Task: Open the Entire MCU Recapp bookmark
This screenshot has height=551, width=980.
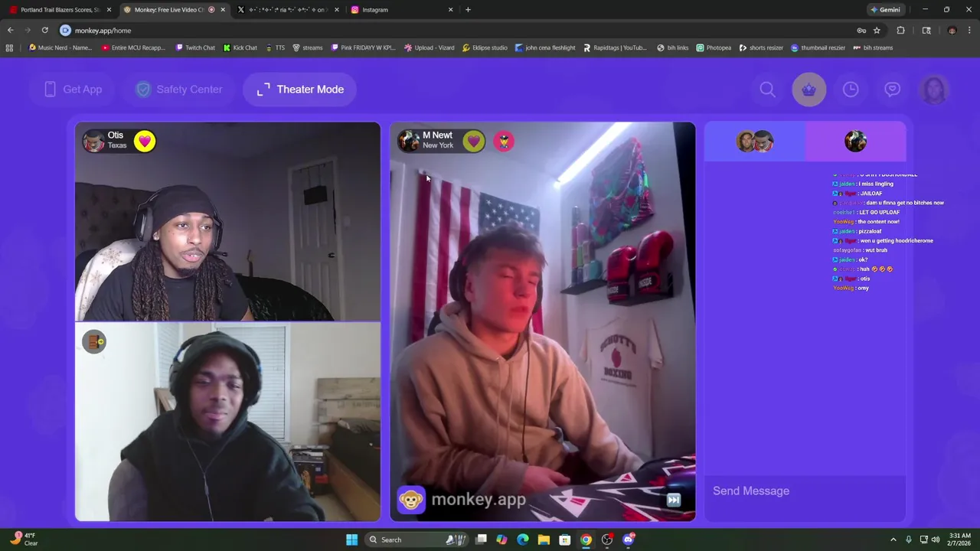Action: [133, 47]
